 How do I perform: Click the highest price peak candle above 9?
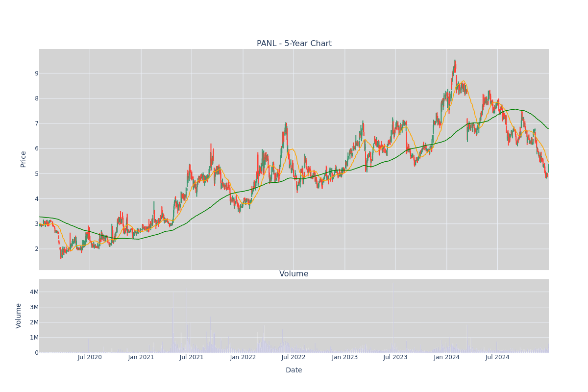pyautogui.click(x=455, y=66)
